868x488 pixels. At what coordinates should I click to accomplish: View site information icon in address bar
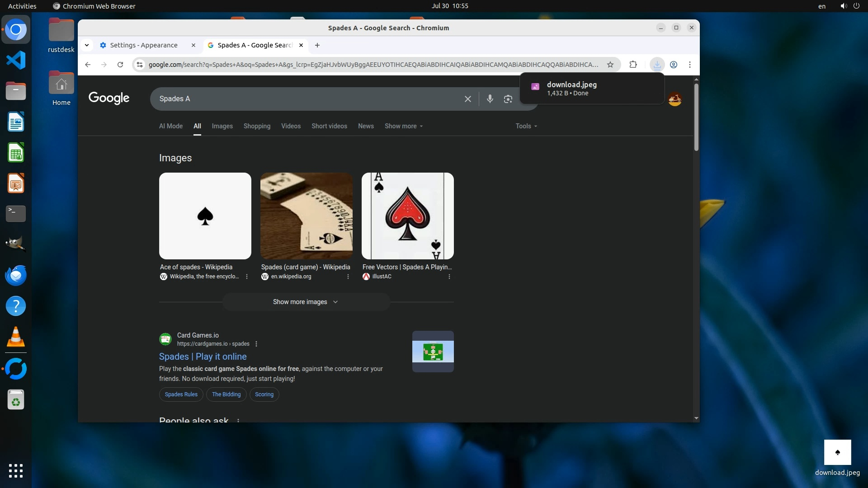[140, 65]
